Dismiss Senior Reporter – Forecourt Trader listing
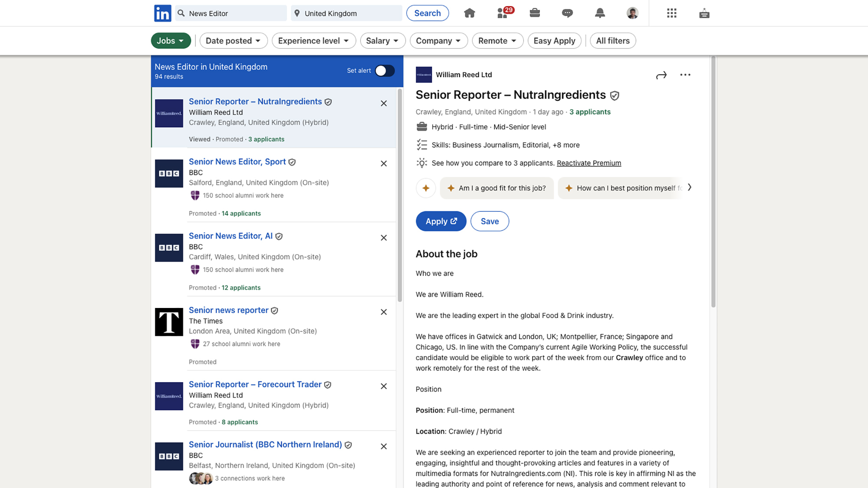 pyautogui.click(x=384, y=386)
